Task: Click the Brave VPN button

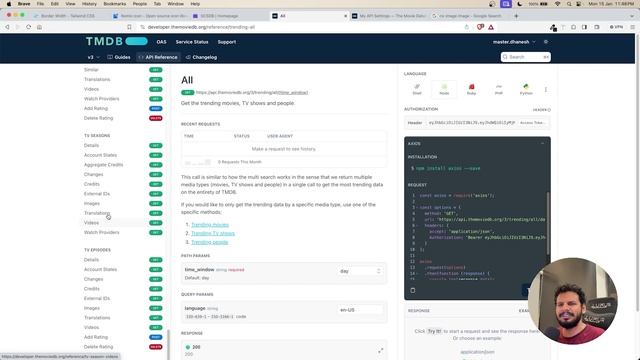Action: point(616,27)
